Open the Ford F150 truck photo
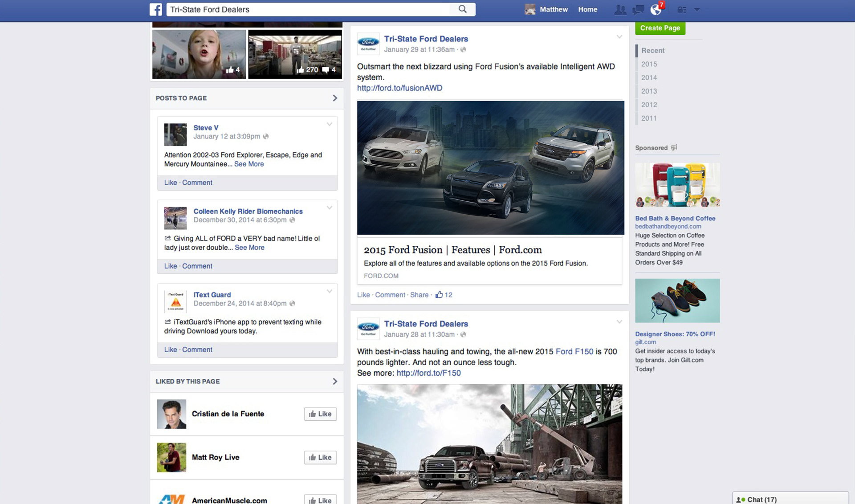This screenshot has width=855, height=504. click(489, 444)
